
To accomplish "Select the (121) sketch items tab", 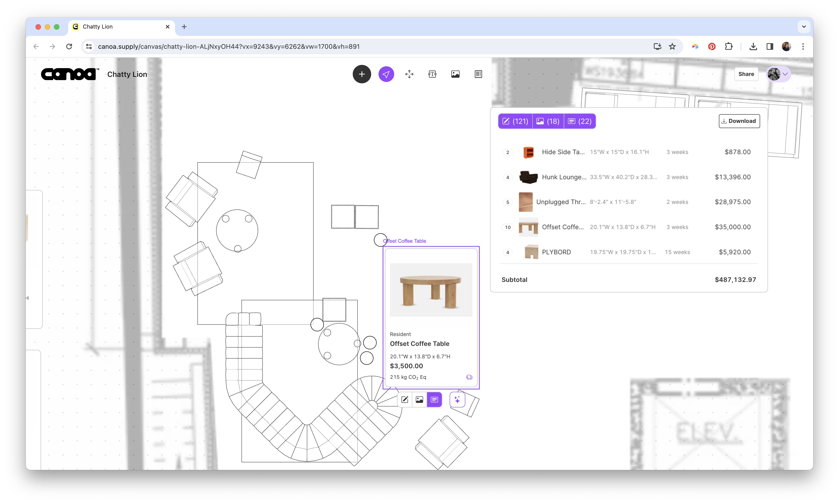I will 515,121.
